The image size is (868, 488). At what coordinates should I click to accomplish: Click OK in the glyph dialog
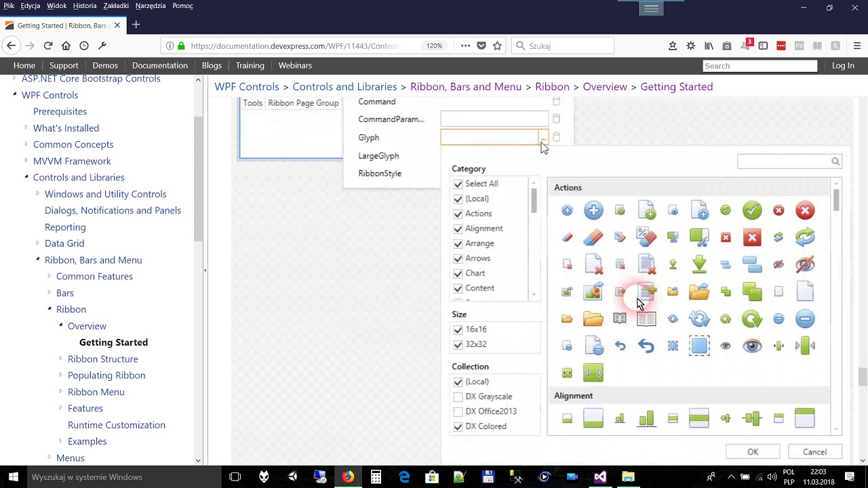coord(753,452)
